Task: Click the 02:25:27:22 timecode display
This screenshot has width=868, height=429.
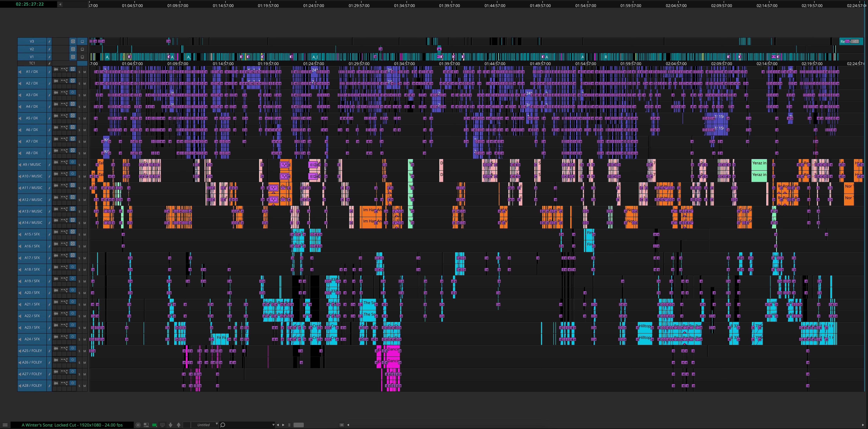Action: pyautogui.click(x=30, y=4)
